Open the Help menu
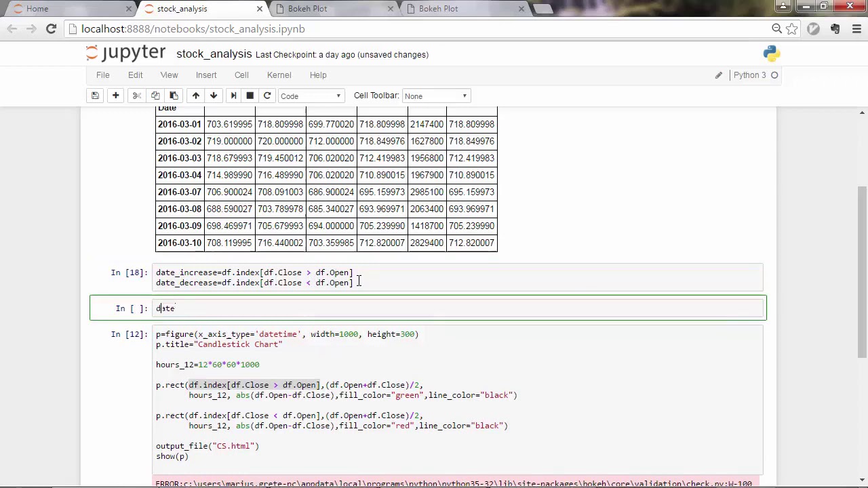868x488 pixels. click(x=318, y=75)
